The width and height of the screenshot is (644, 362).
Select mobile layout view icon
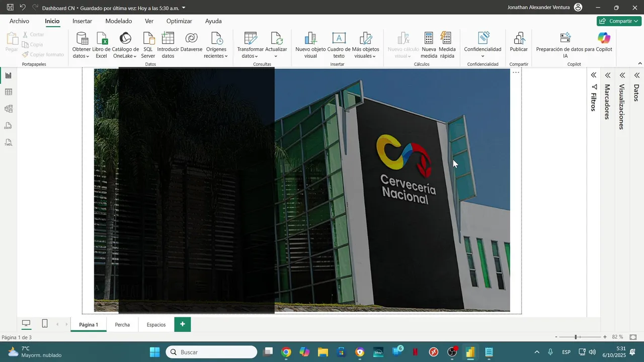tap(45, 324)
